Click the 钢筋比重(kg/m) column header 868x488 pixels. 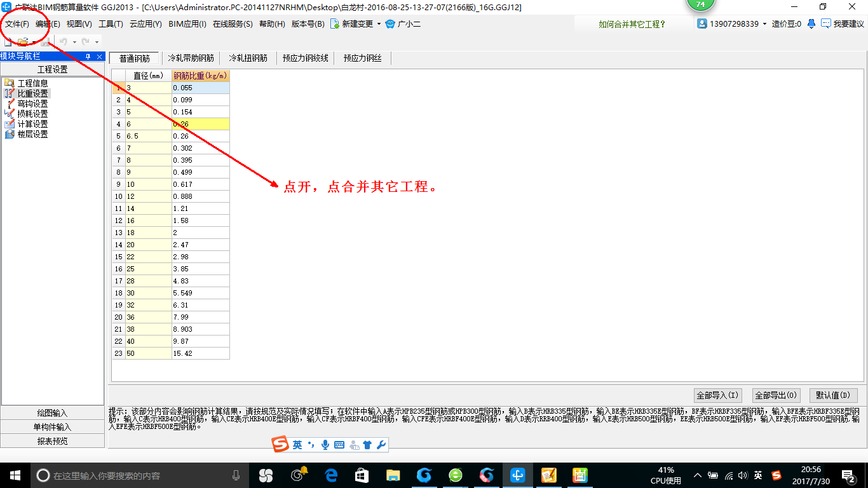tap(201, 76)
